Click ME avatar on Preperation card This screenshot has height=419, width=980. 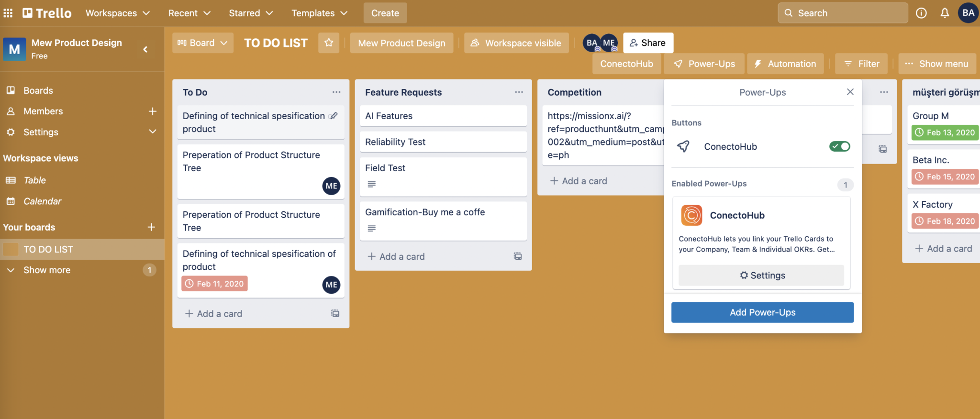(331, 186)
